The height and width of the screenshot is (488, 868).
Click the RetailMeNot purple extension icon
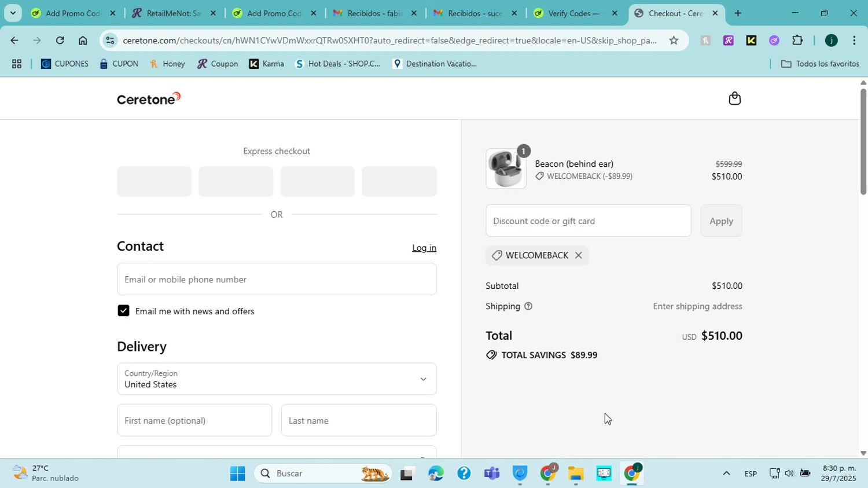[x=729, y=41]
